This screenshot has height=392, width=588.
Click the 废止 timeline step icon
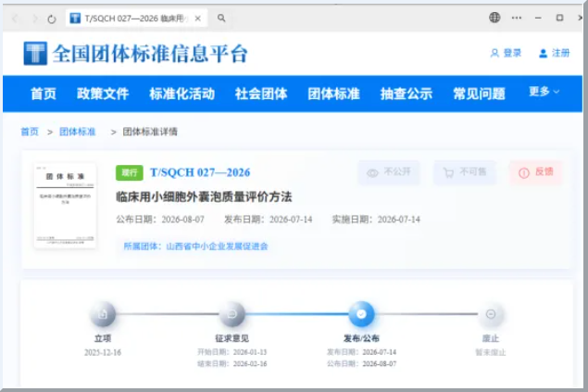491,314
